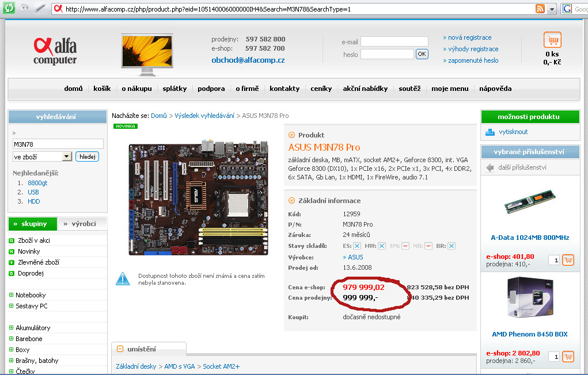Switch to the 'skupiny' tab
Screen dimensions: 588x375
(x=33, y=224)
